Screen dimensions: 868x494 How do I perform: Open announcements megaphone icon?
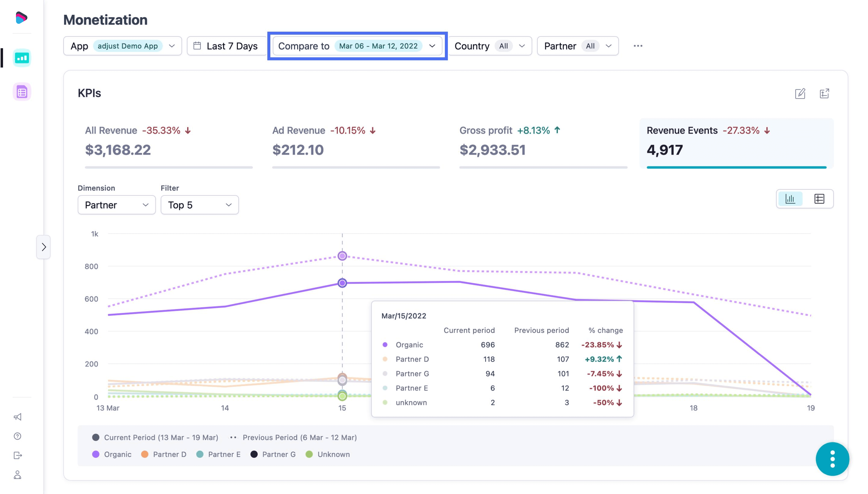(x=18, y=417)
